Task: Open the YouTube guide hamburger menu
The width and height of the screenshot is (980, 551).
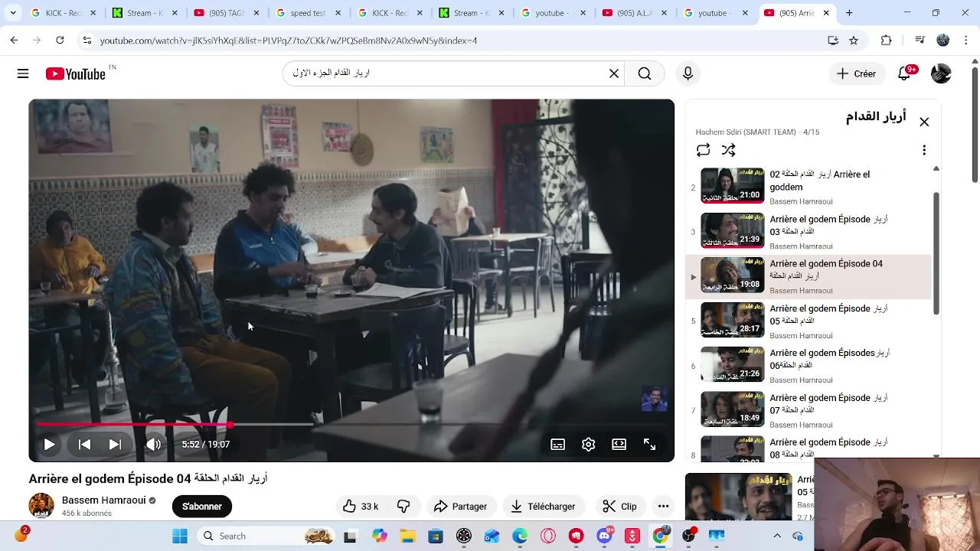Action: click(23, 73)
